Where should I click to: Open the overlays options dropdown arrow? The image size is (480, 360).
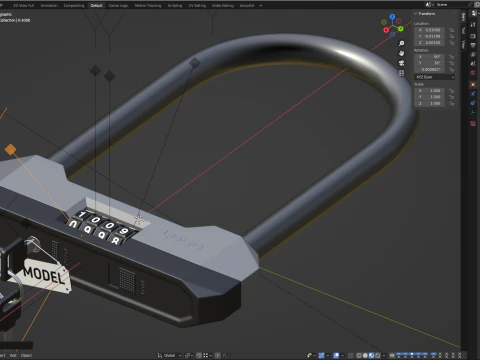coord(342,355)
